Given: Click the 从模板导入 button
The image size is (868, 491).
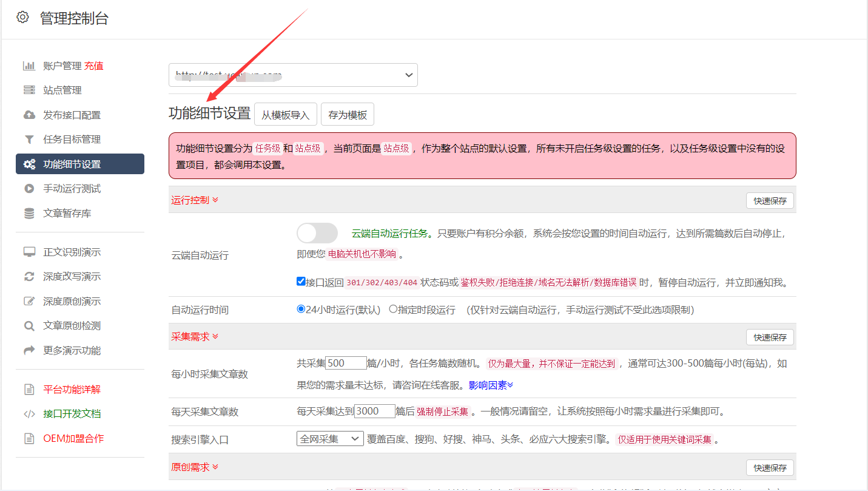Looking at the screenshot, I should 285,115.
